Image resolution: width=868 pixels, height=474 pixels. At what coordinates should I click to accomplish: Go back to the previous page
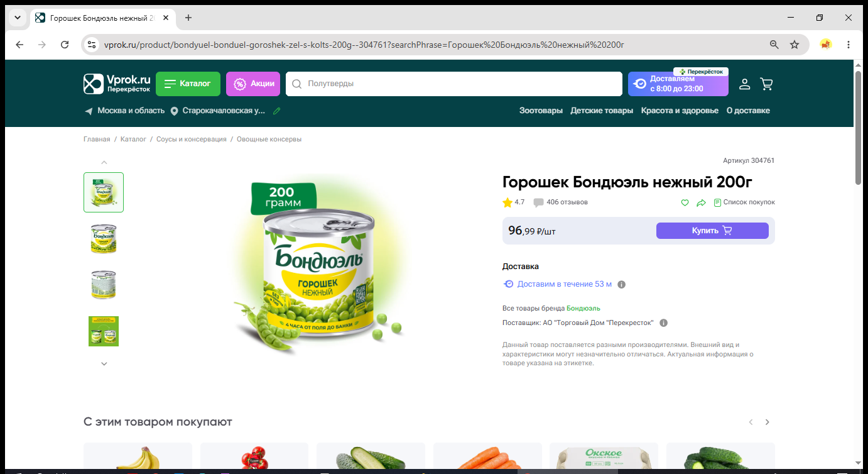pos(19,45)
